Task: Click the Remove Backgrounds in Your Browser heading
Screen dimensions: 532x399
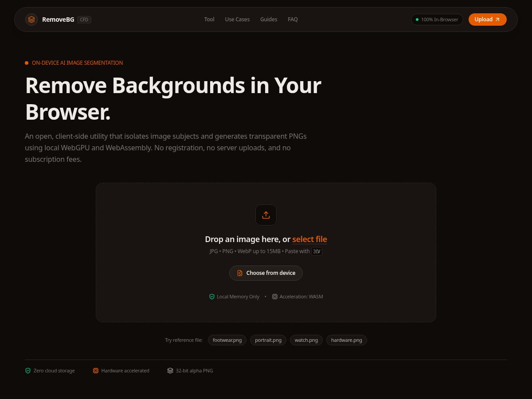Action: [x=173, y=98]
